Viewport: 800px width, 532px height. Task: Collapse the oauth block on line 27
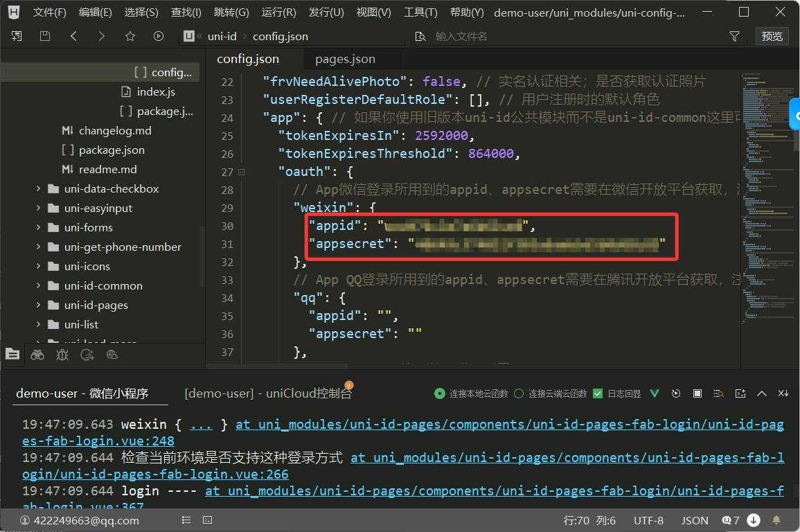(241, 172)
